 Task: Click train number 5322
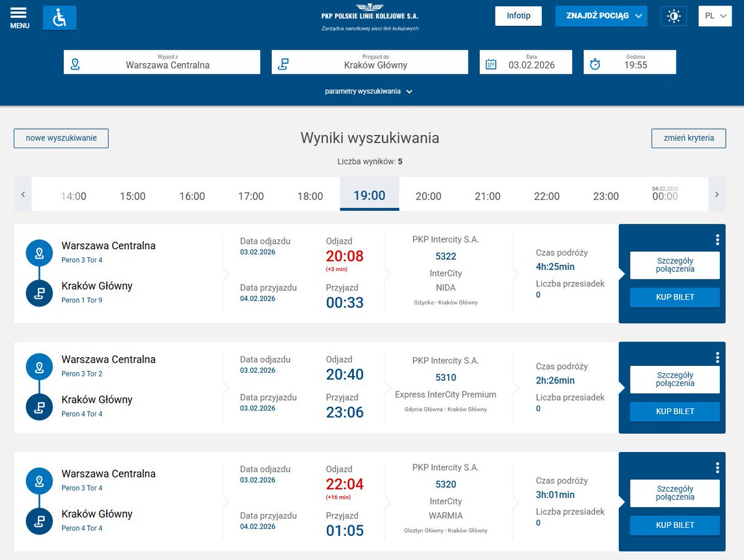[x=446, y=256]
